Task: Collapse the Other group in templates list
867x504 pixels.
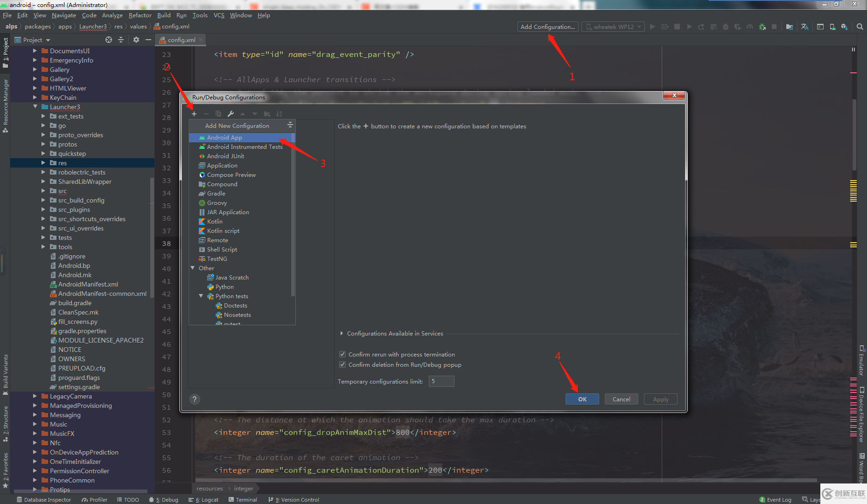Action: (x=193, y=268)
